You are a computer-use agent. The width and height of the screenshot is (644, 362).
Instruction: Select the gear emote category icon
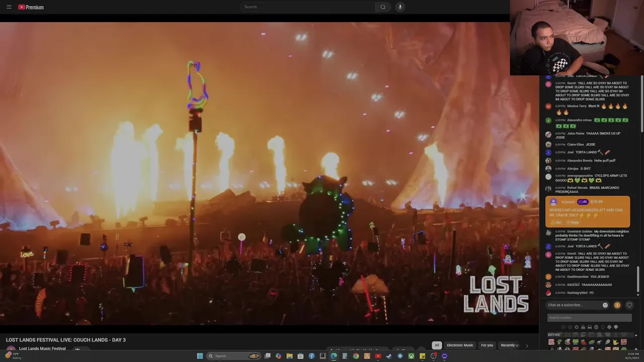(577, 327)
